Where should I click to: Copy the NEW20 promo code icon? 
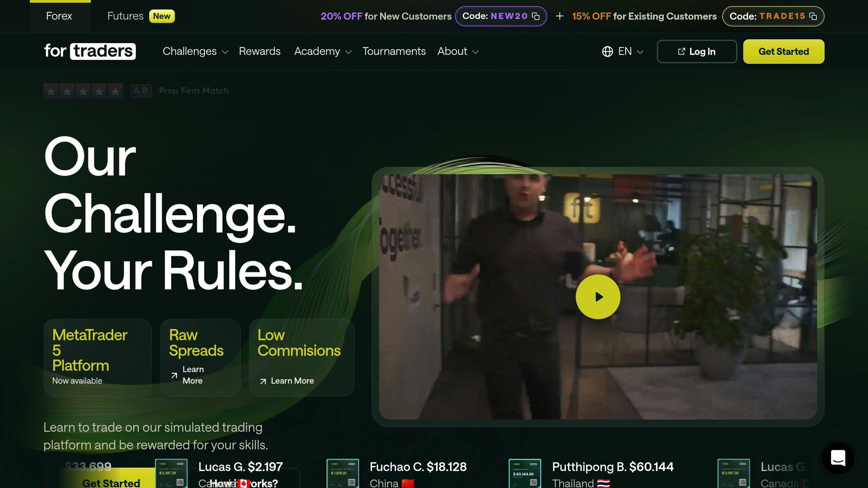(536, 16)
